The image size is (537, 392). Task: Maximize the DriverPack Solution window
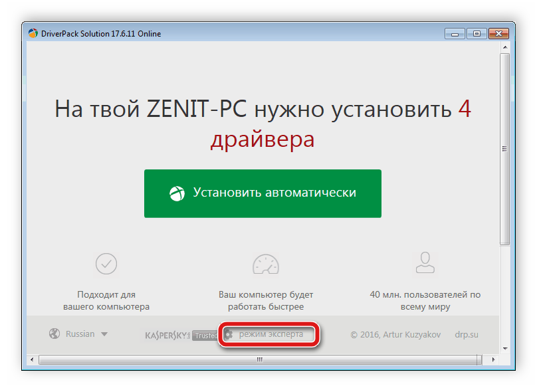[x=476, y=33]
